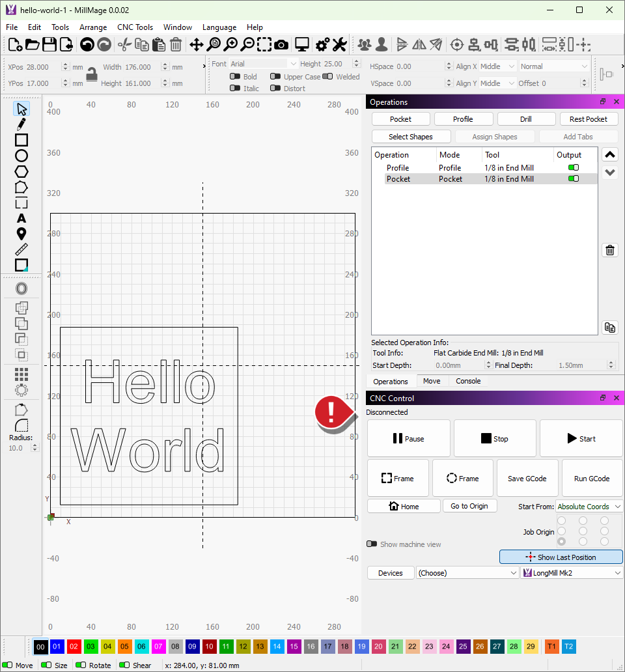Open the CNC Tools menu
625x672 pixels.
click(135, 27)
